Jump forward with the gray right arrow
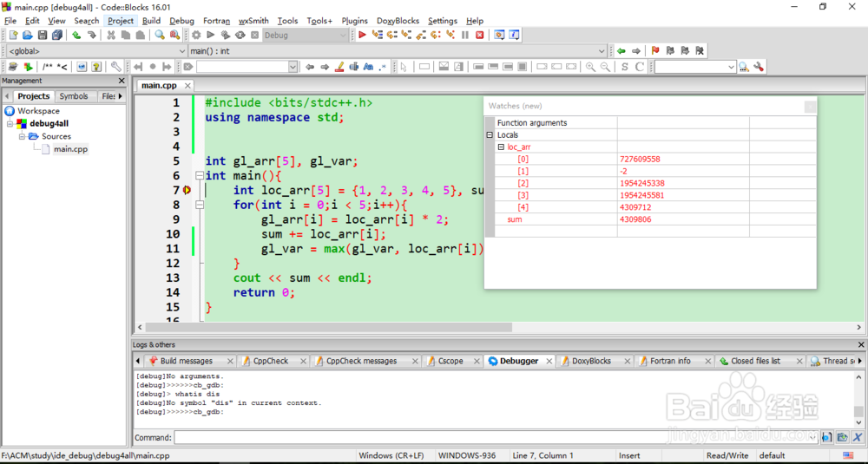The image size is (868, 464). (636, 51)
